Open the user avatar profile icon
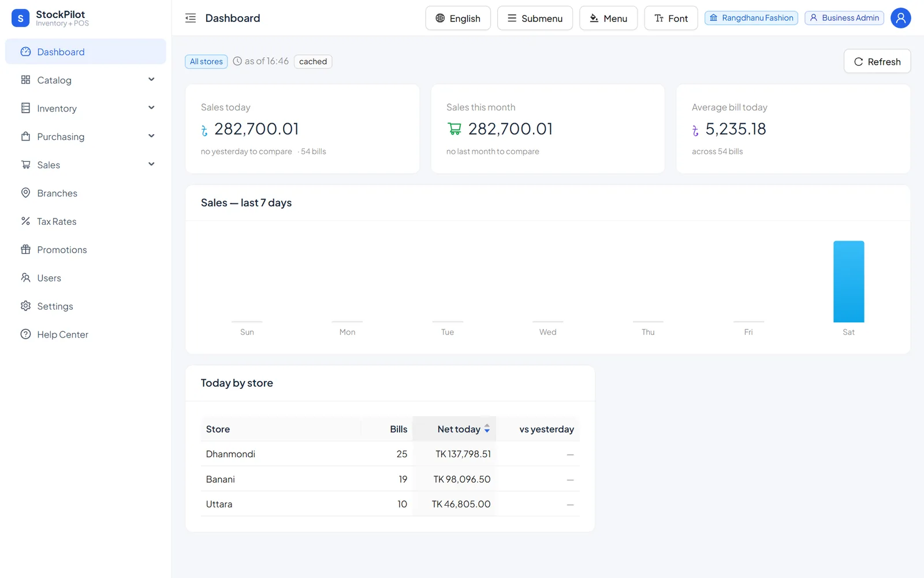 [x=900, y=18]
